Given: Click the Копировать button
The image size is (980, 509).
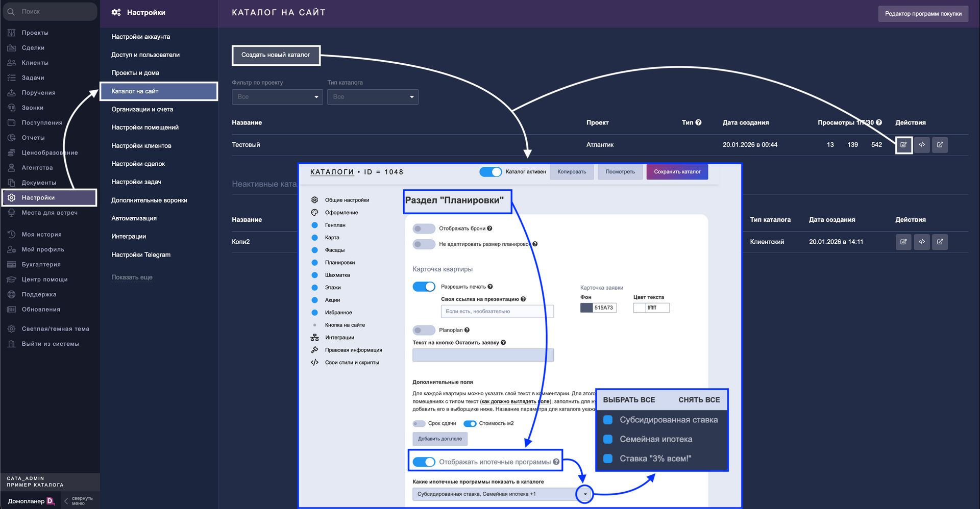Looking at the screenshot, I should (572, 172).
